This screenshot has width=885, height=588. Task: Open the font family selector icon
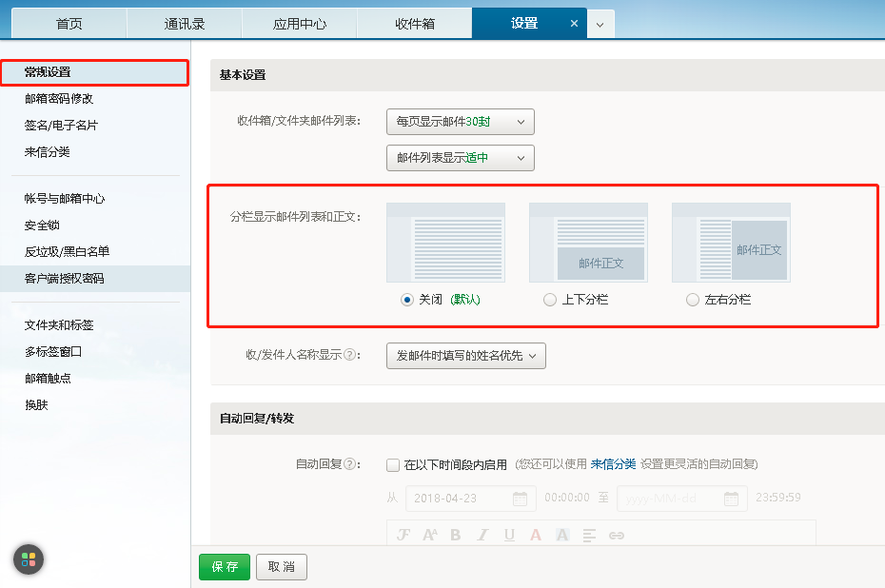click(403, 535)
